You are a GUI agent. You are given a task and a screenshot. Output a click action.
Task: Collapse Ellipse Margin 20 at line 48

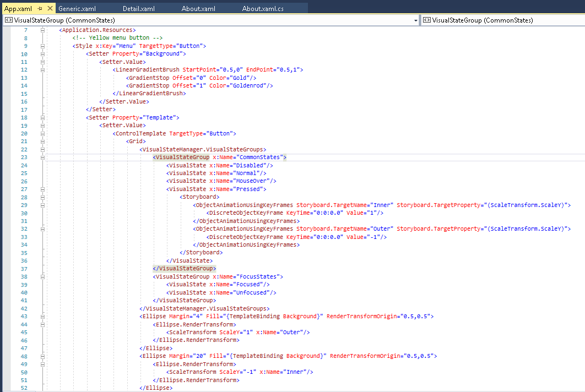[42, 356]
